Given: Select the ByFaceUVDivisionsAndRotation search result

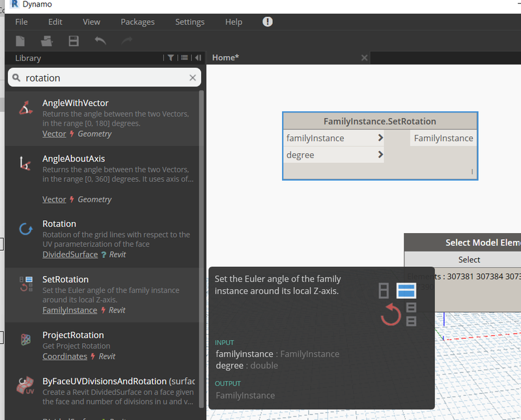Looking at the screenshot, I should [x=102, y=395].
